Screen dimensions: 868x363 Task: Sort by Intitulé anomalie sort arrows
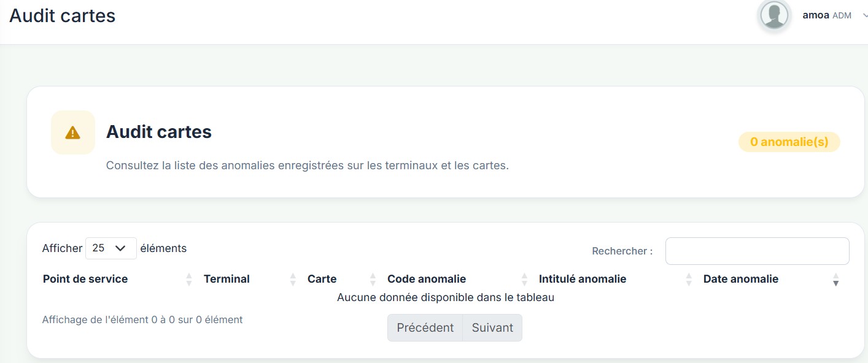pyautogui.click(x=689, y=280)
